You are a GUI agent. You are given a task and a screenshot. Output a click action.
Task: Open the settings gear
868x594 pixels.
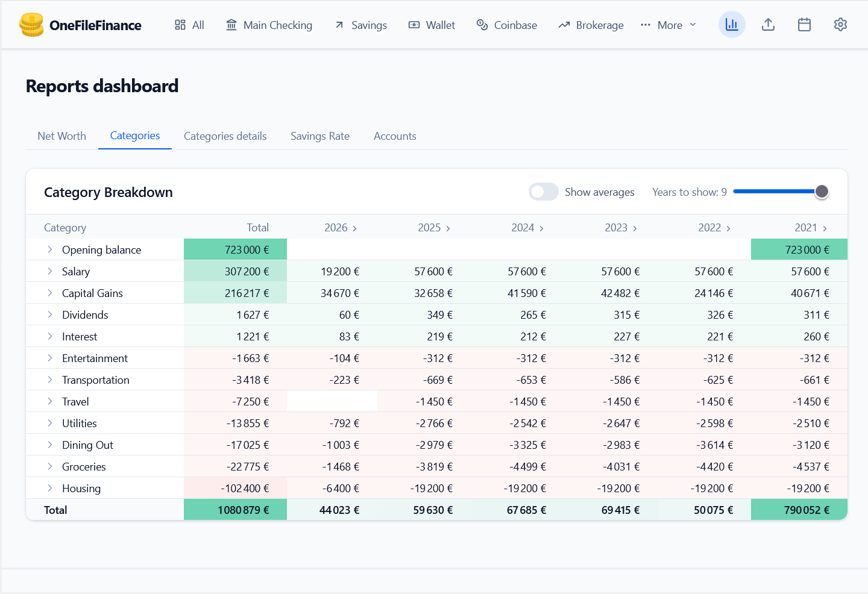coord(840,24)
